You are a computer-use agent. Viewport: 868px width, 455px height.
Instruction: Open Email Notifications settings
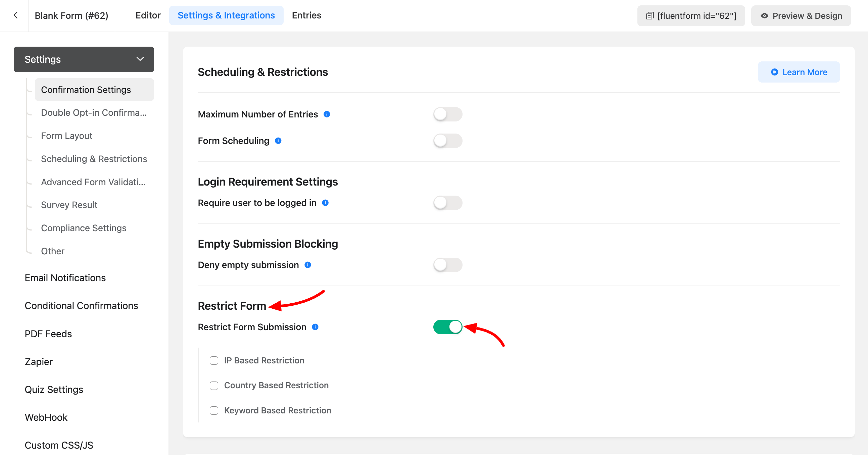[x=65, y=277]
